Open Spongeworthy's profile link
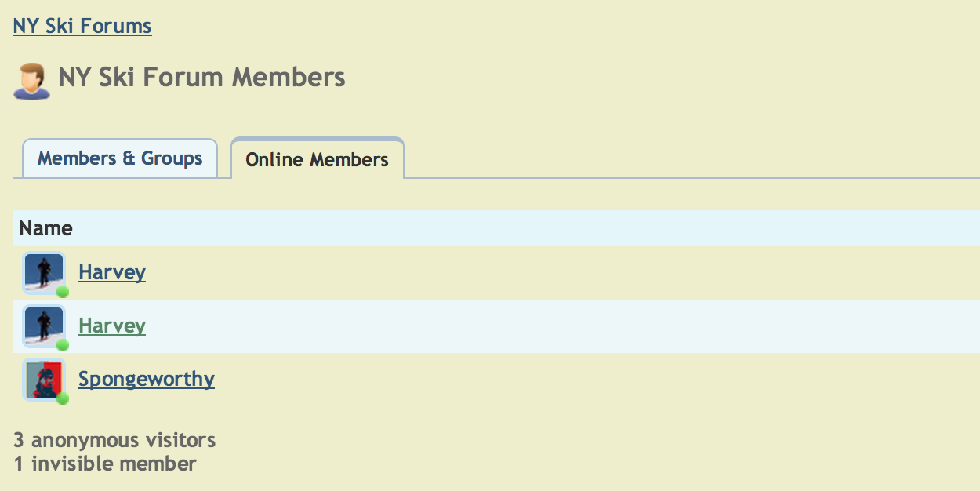Screen dimensions: 980x491 click(x=147, y=379)
